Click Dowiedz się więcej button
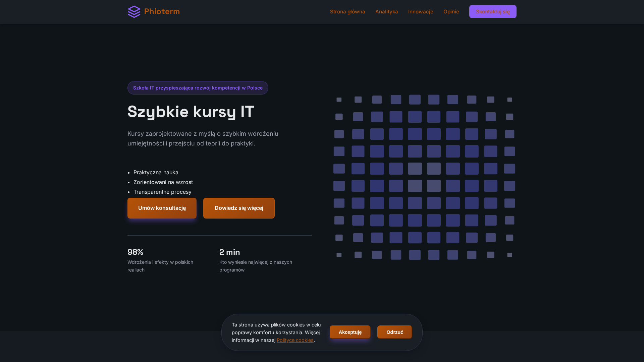 tap(239, 208)
